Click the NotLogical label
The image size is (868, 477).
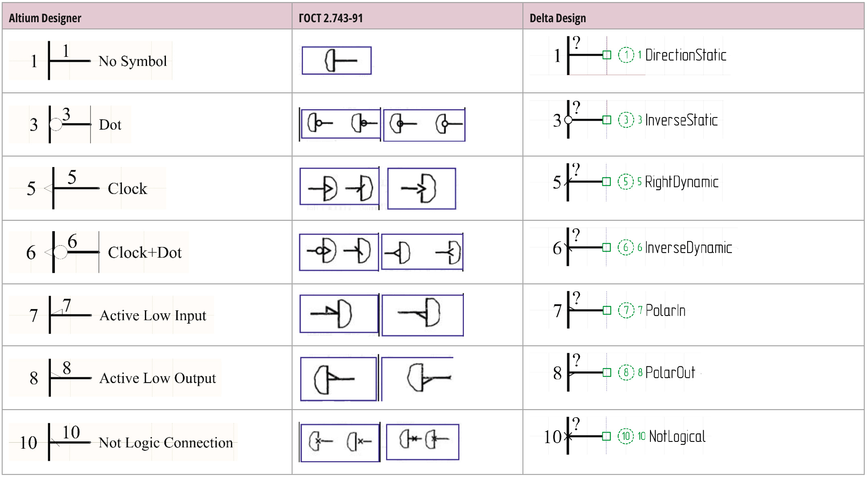[x=677, y=436]
